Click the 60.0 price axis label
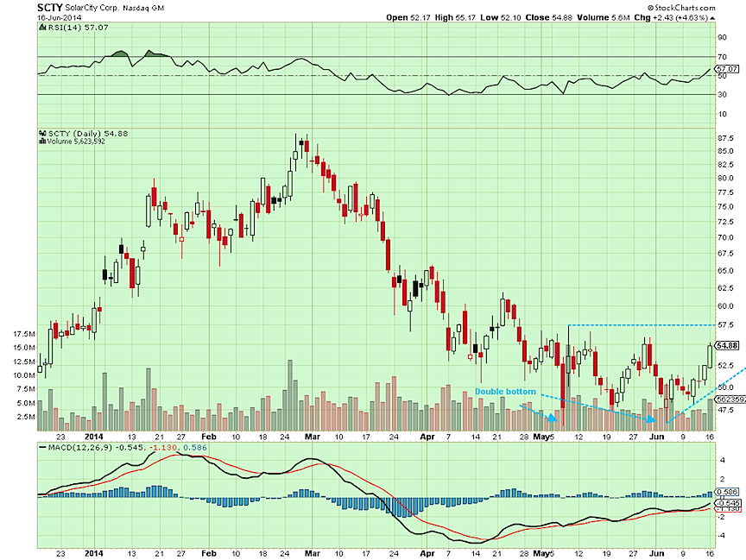The width and height of the screenshot is (746, 560). pyautogui.click(x=725, y=306)
